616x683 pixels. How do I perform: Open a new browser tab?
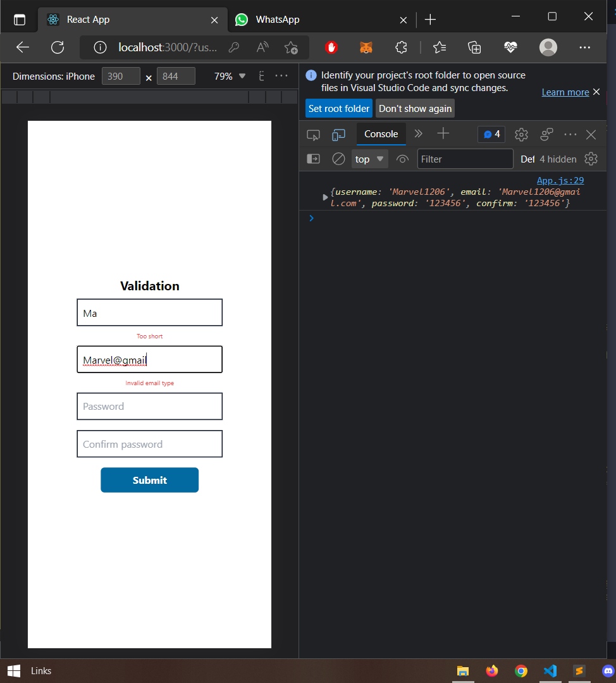430,20
